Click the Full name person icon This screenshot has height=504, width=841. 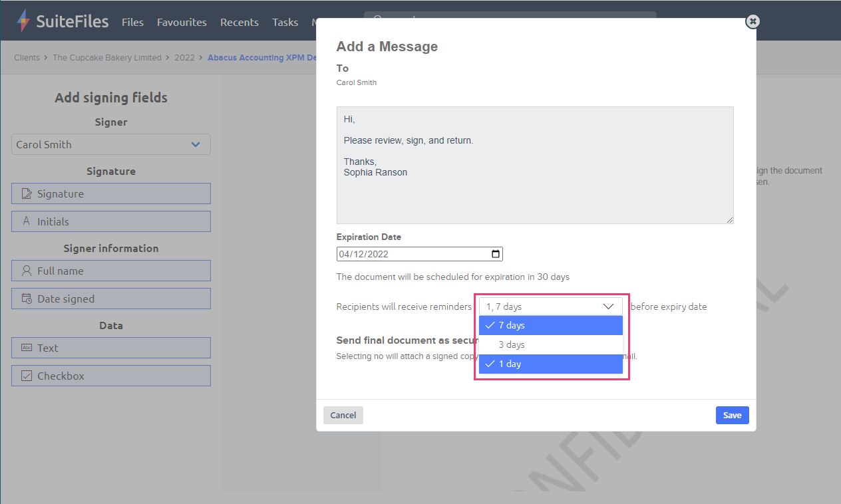coord(27,271)
